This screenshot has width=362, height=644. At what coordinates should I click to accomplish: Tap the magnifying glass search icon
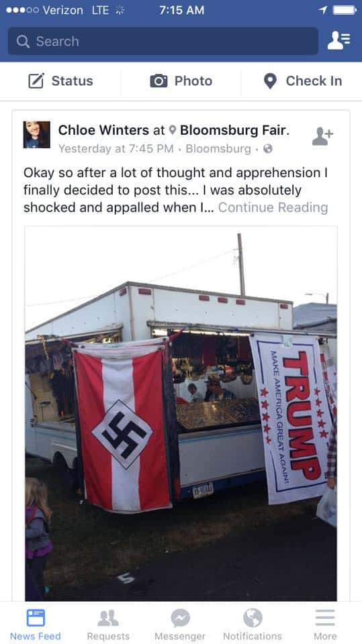pos(23,42)
